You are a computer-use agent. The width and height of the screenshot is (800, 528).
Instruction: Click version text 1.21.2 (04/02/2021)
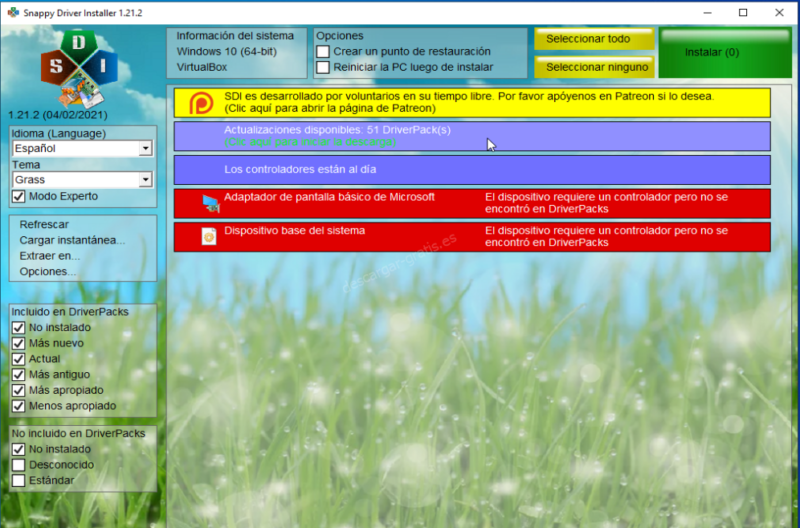point(58,115)
